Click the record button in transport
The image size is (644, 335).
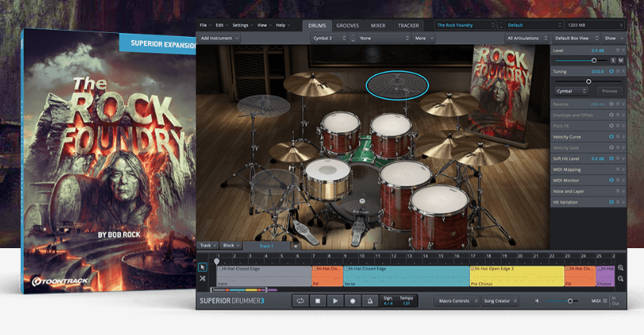pos(352,301)
